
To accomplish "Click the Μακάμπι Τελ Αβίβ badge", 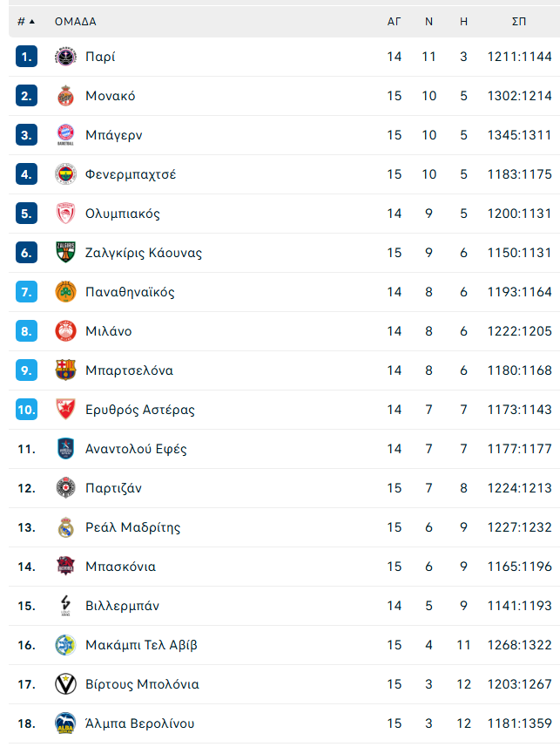I will [65, 644].
